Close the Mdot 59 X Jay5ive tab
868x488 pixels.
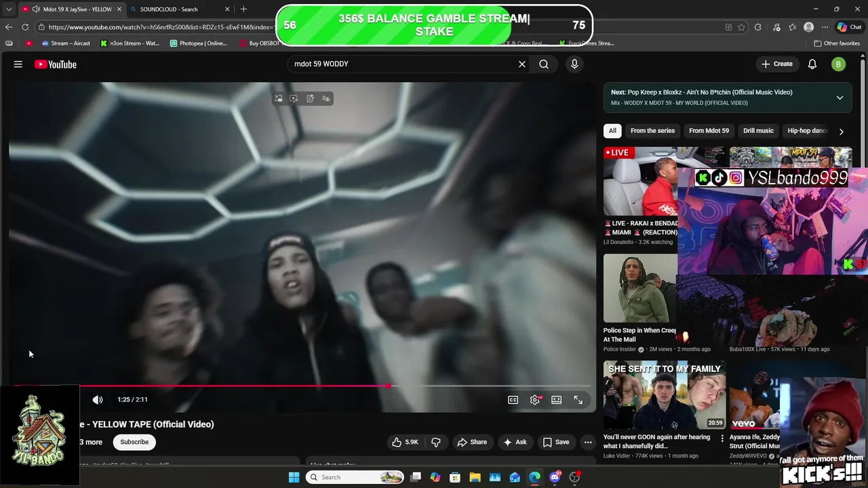[x=119, y=9]
